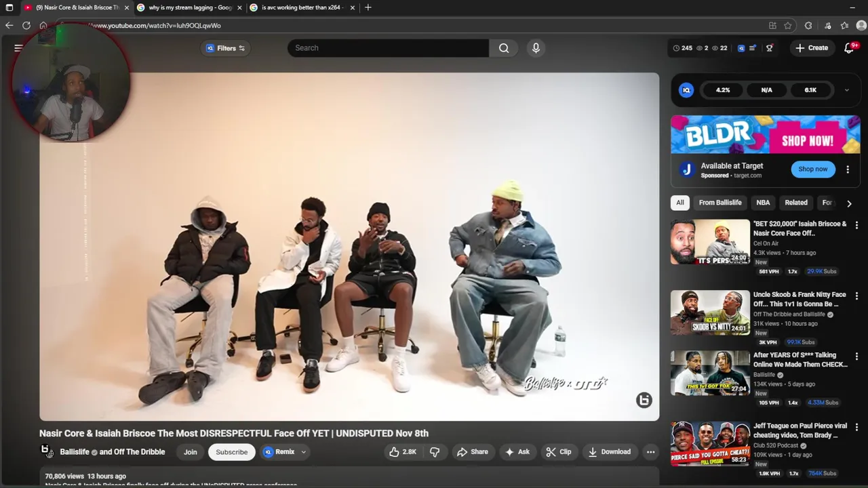
Task: Click the split-screen icon in the address bar
Action: pos(772,26)
